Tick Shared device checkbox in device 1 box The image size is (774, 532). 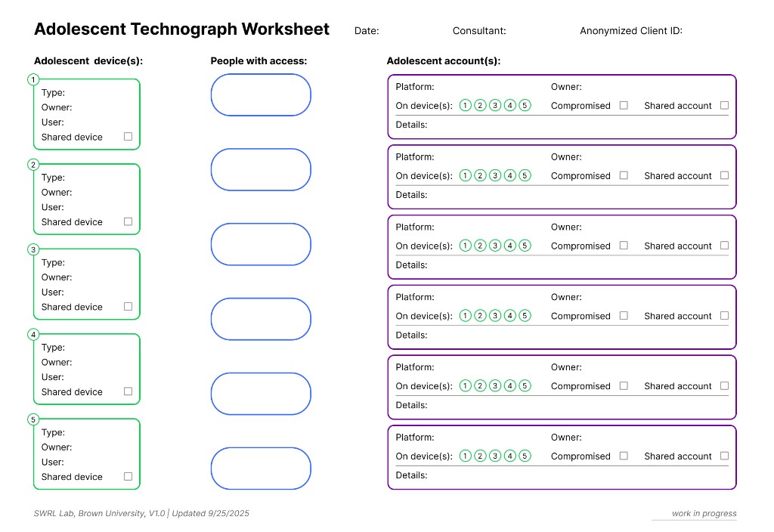pos(128,137)
